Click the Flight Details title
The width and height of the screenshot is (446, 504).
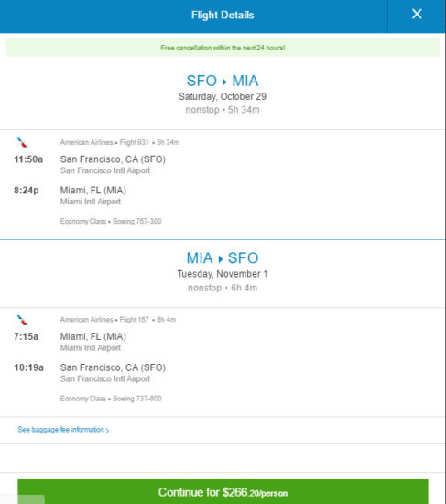[223, 15]
